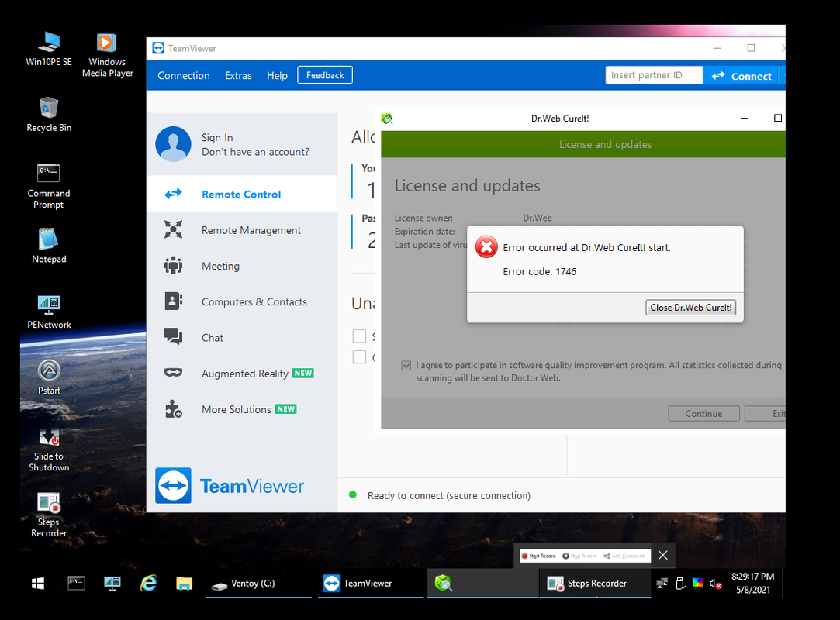Open the Connection menu
The height and width of the screenshot is (620, 840).
point(184,75)
